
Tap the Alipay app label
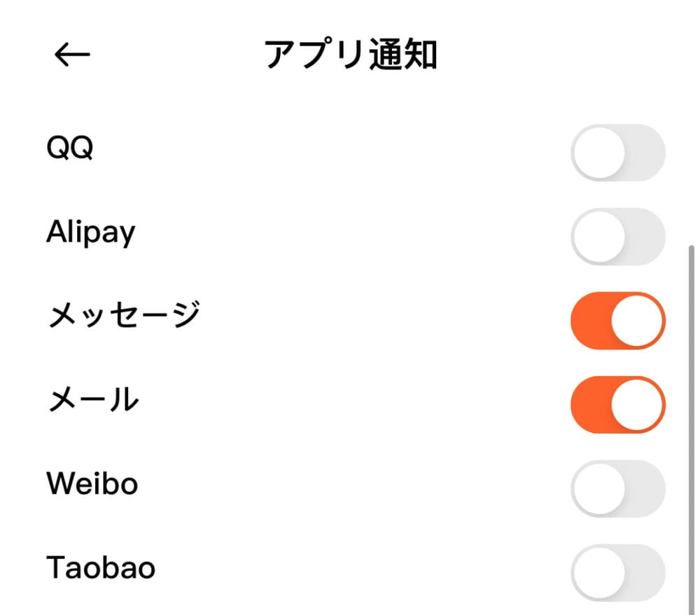[90, 233]
